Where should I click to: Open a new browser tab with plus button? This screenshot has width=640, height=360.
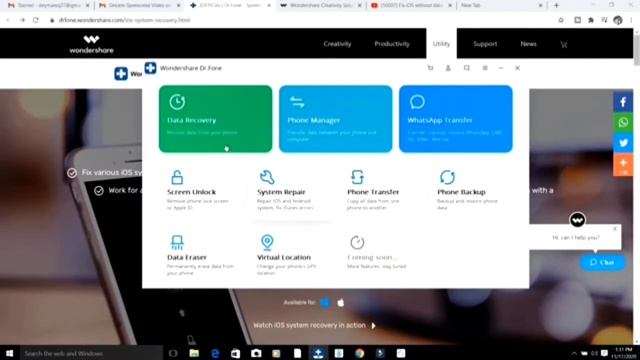(x=556, y=6)
